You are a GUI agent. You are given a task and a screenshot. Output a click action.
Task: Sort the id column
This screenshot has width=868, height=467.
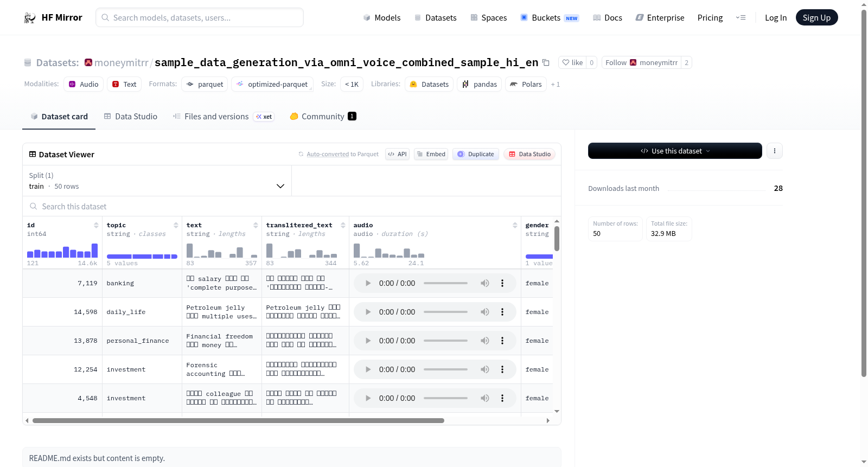pos(96,225)
